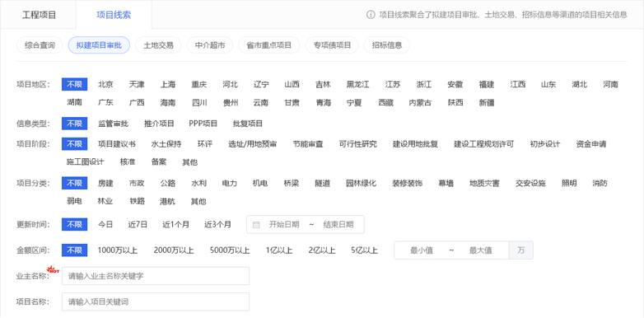Viewport: 644px width, 318px height.
Task: Choose 河南 as project region
Action: [610, 85]
